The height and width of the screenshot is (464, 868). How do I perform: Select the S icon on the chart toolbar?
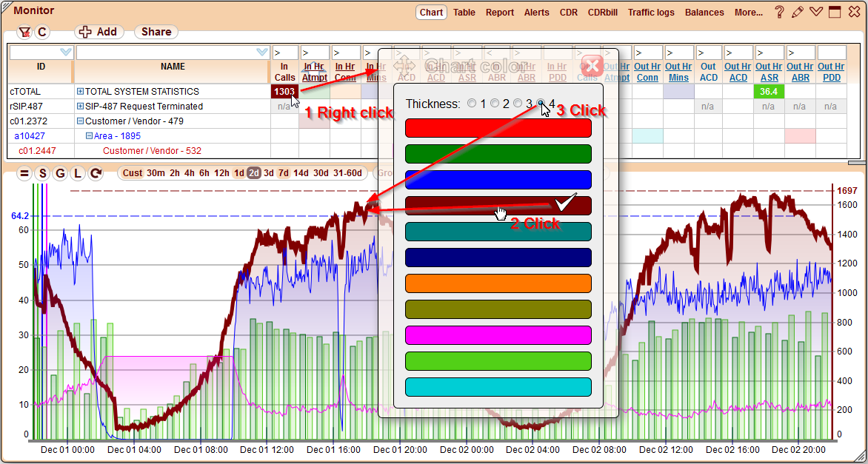click(x=43, y=172)
